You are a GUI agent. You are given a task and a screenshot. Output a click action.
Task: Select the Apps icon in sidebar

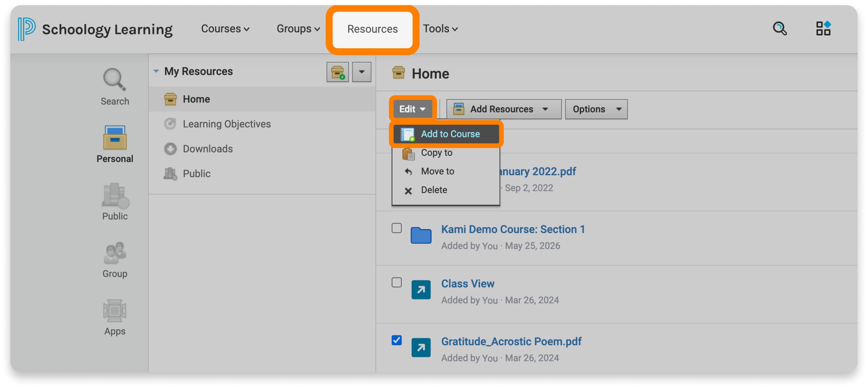(115, 310)
